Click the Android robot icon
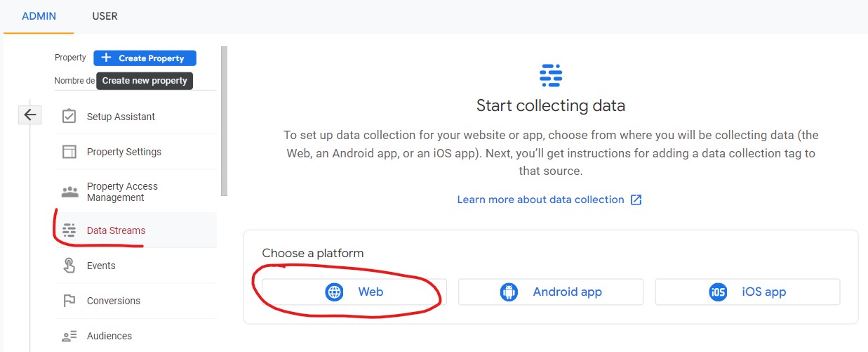The height and width of the screenshot is (352, 868). [x=509, y=292]
